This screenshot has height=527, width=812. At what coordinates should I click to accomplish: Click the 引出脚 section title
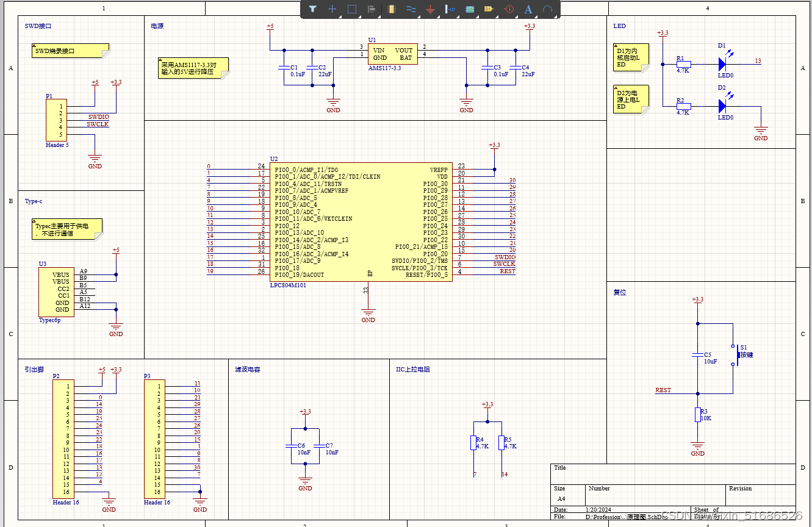click(x=34, y=370)
